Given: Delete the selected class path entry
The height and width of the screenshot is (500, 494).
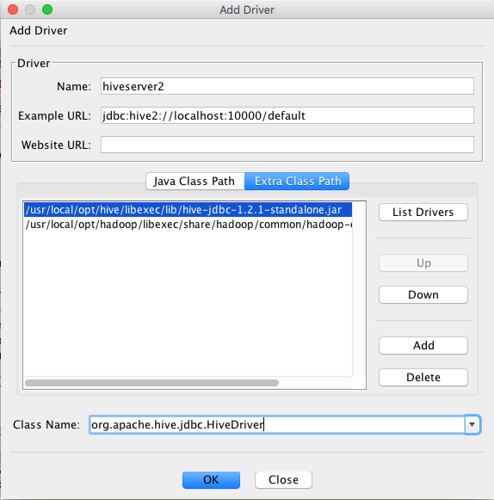Looking at the screenshot, I should [x=423, y=377].
